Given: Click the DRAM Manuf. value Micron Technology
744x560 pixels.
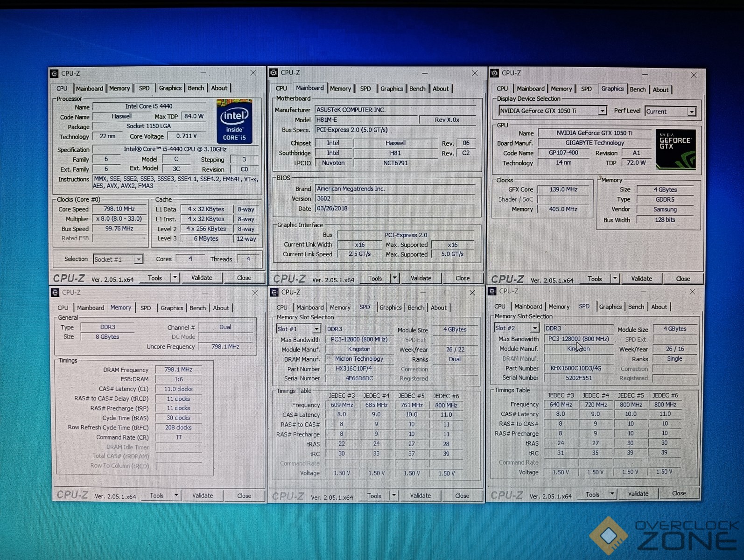Looking at the screenshot, I should click(359, 359).
